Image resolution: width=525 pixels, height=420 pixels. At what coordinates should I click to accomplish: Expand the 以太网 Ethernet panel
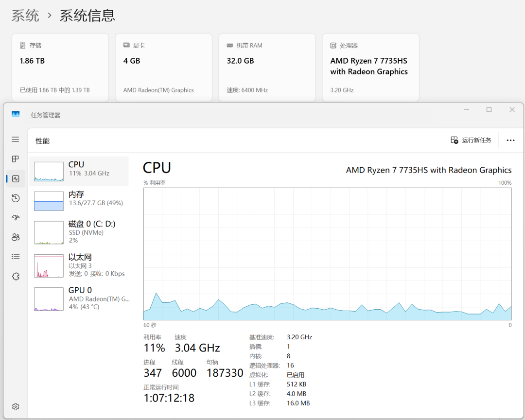(x=78, y=265)
